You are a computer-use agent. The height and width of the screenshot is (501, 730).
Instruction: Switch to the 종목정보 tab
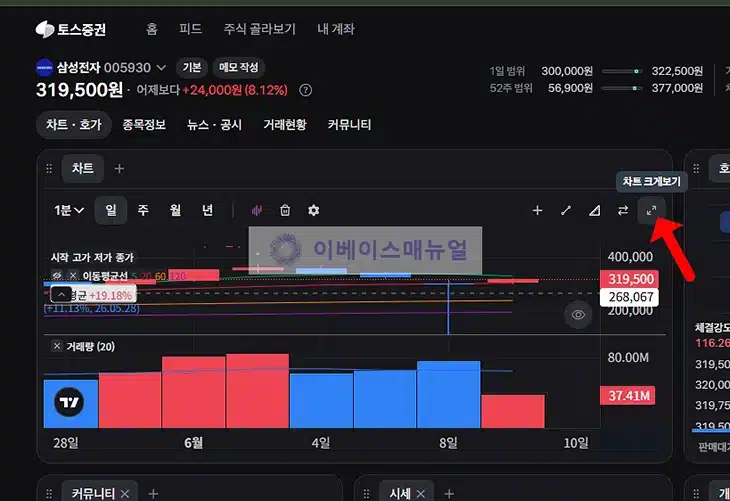click(144, 125)
